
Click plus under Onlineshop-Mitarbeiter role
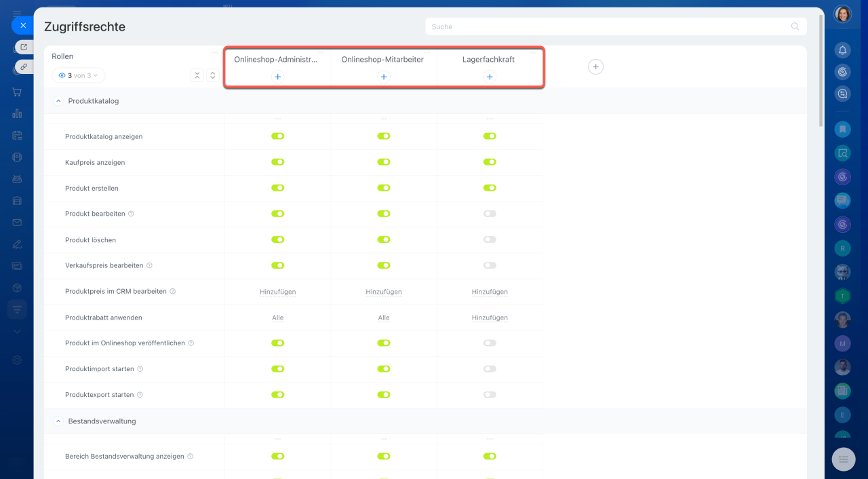point(384,77)
